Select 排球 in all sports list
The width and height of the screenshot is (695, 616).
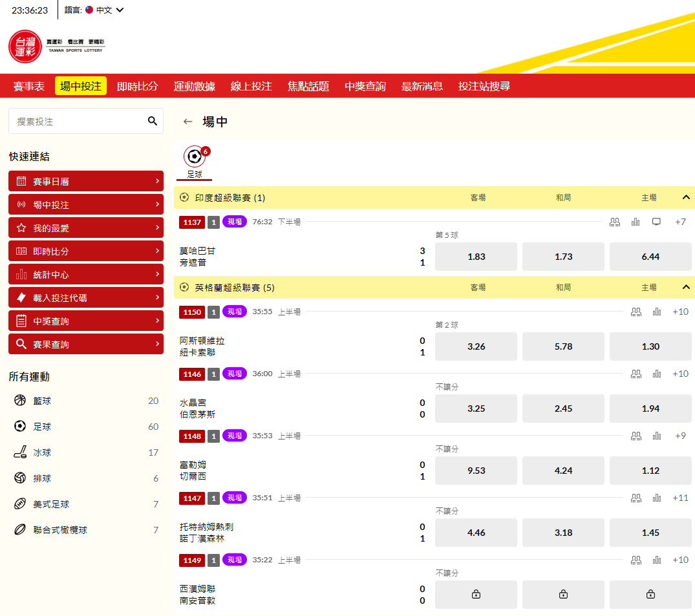click(x=86, y=478)
